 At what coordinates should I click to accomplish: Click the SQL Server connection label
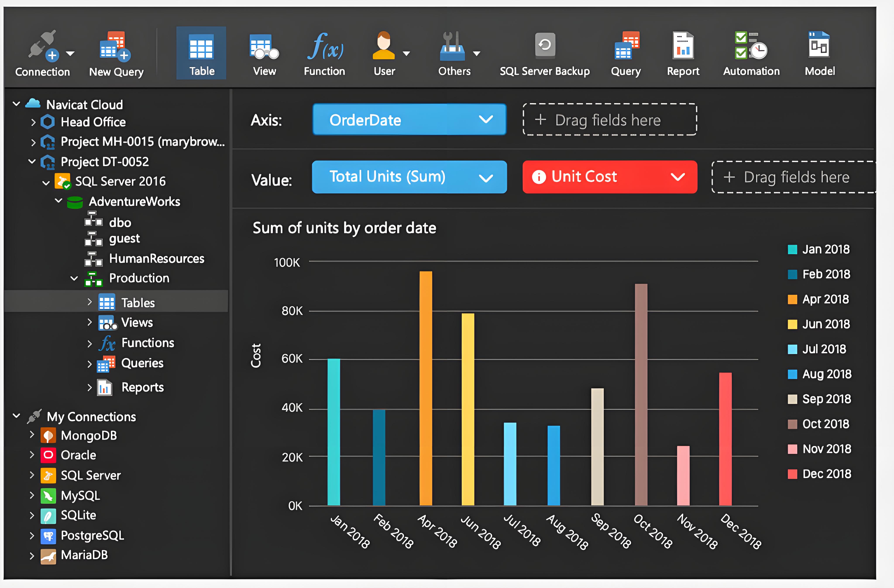[x=91, y=475]
